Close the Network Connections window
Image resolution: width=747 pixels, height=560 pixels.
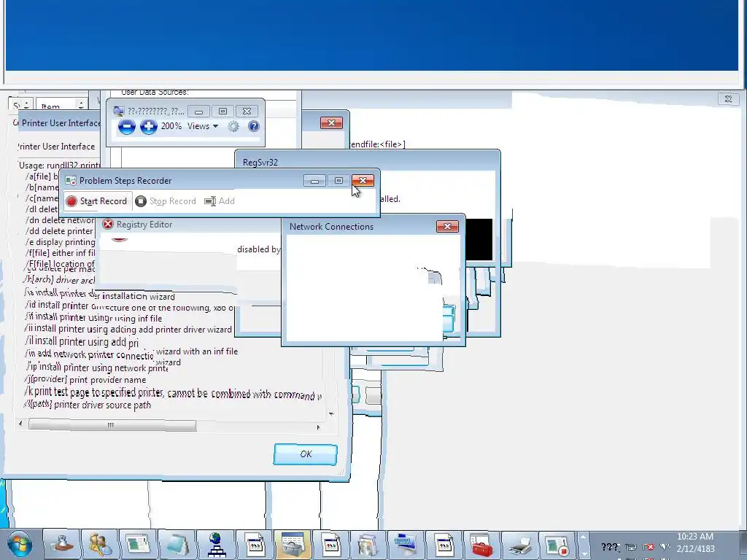447,226
